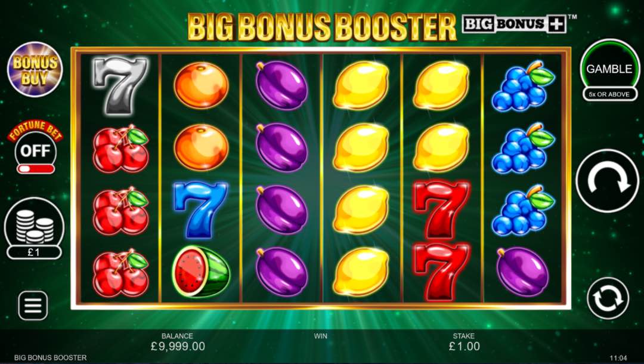Open the hamburger menu
This screenshot has width=644, height=364.
[x=33, y=306]
